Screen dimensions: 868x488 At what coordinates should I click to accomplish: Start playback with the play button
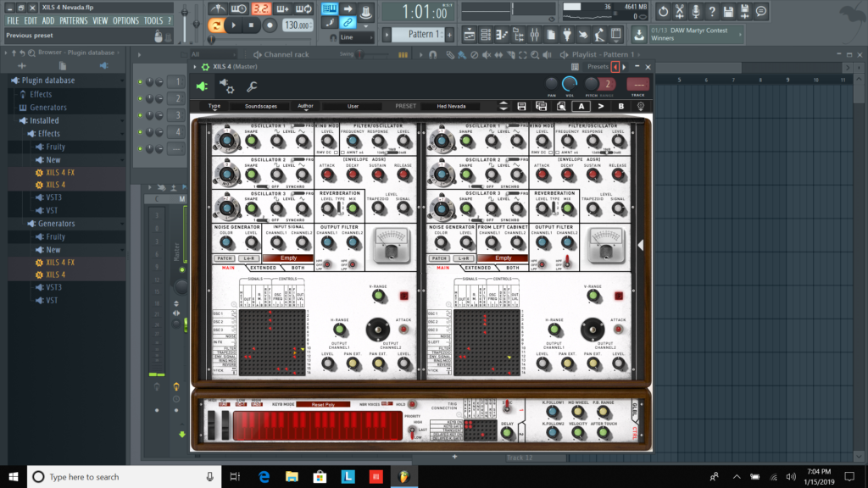tap(234, 25)
